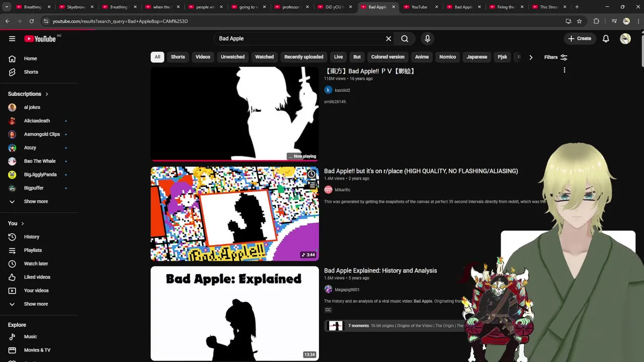Open the You section chevron
644x362 pixels.
(23, 223)
